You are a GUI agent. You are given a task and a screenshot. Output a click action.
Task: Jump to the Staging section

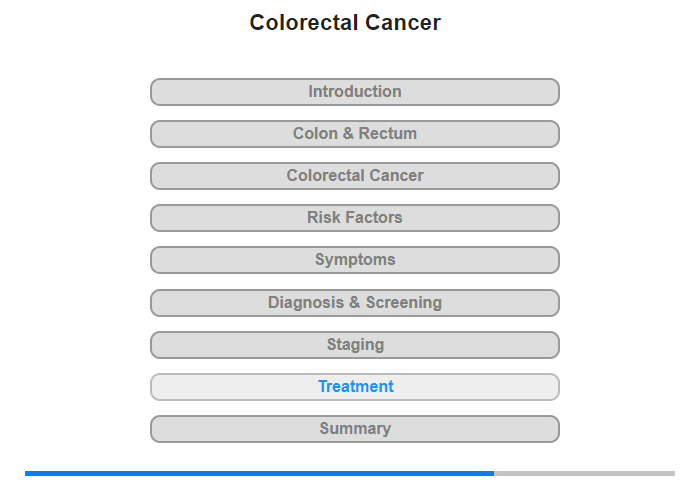click(x=354, y=345)
